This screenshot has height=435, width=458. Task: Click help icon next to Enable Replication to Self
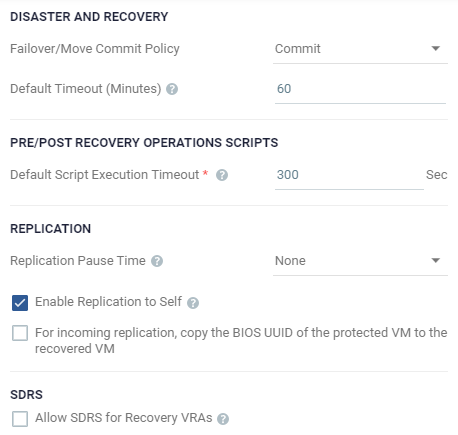pos(193,303)
